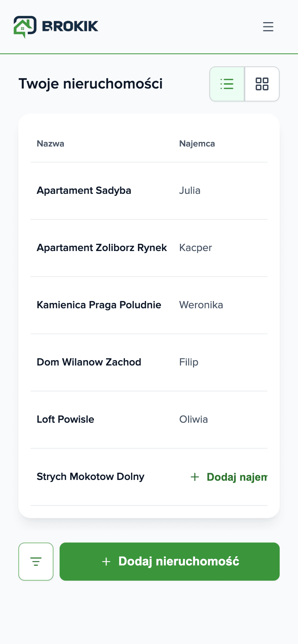298x644 pixels.
Task: Open Dom Wilanow Zachod property
Action: [89, 362]
